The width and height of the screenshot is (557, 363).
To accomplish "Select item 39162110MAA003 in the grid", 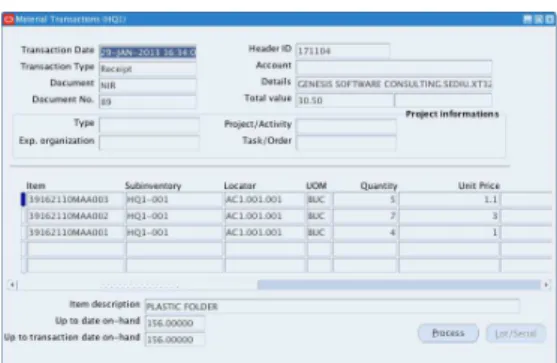I will (76, 199).
